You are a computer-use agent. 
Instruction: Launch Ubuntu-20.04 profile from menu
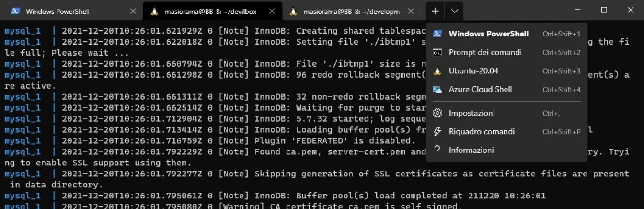point(506,71)
